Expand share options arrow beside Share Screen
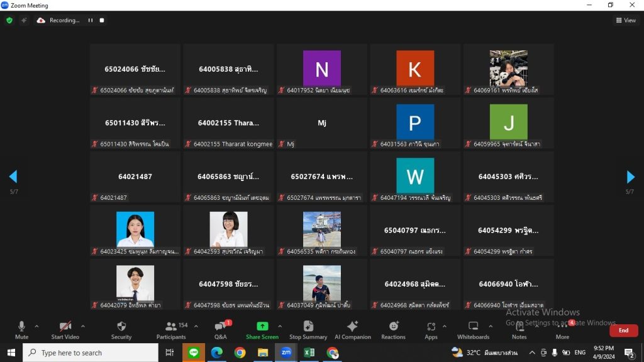The width and height of the screenshot is (644, 362). tap(280, 326)
